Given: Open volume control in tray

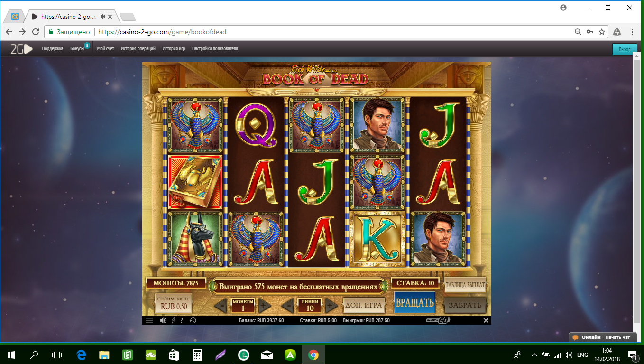Looking at the screenshot, I should [569, 355].
